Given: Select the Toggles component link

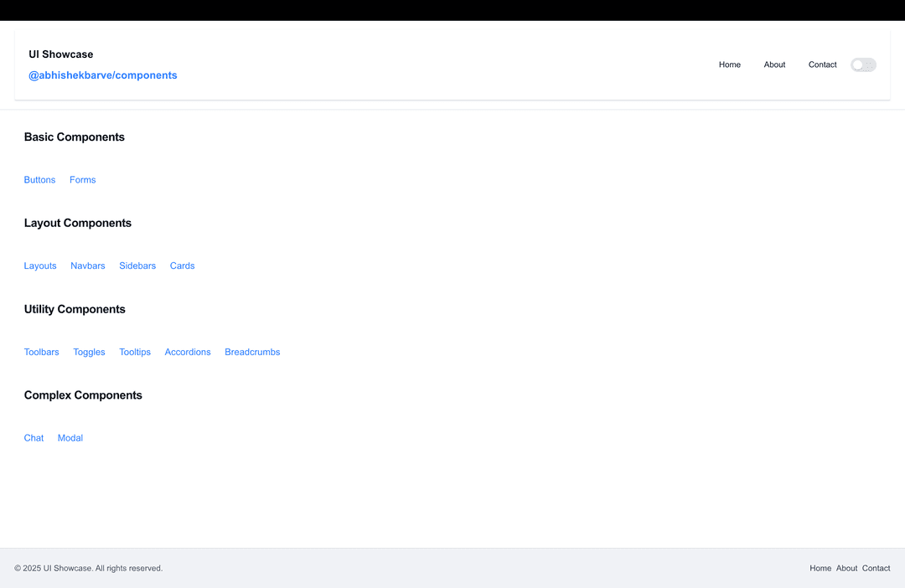Looking at the screenshot, I should pyautogui.click(x=89, y=352).
